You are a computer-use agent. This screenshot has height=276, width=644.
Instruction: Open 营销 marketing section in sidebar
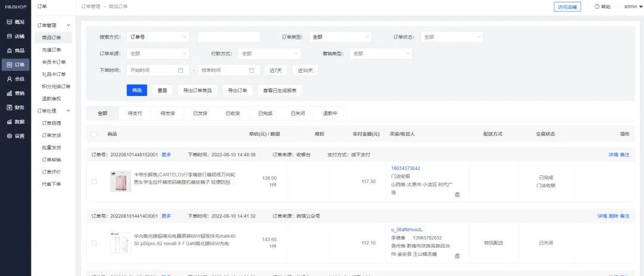click(x=15, y=93)
